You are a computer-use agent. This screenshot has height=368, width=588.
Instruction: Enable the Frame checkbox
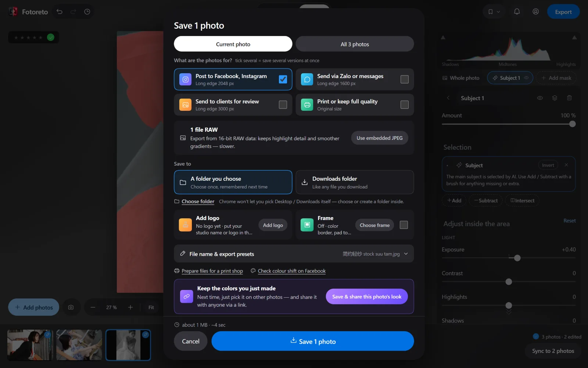coord(404,225)
